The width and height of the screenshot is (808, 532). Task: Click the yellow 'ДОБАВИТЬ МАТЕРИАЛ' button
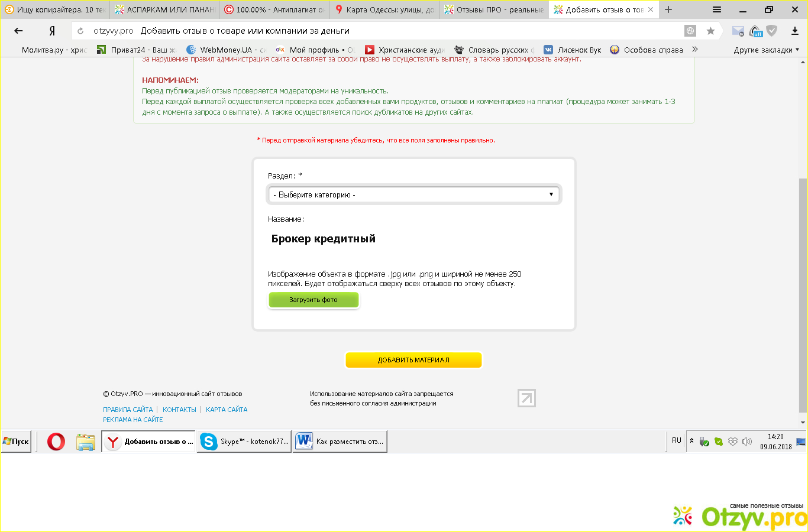(413, 360)
